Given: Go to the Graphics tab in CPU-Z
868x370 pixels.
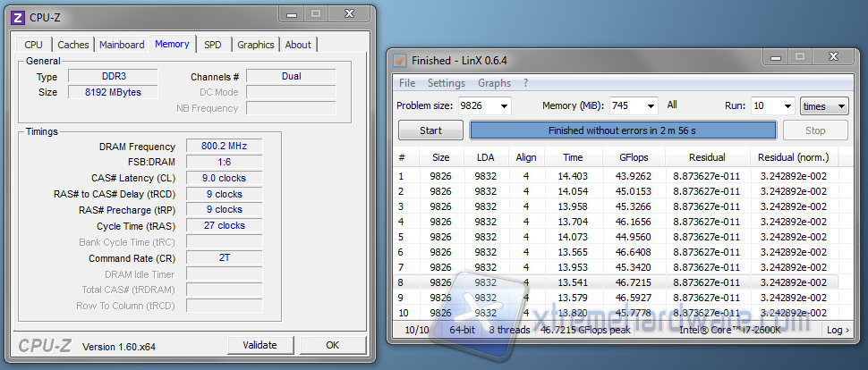Looking at the screenshot, I should (x=256, y=45).
